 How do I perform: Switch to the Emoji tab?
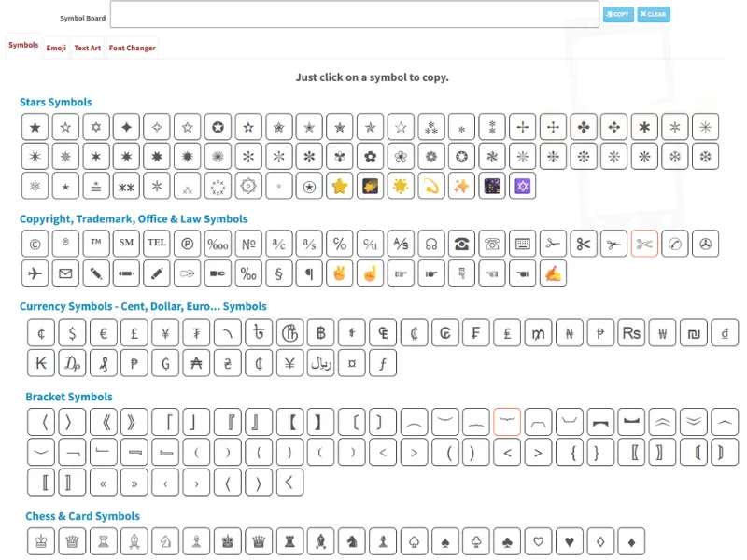coord(56,49)
